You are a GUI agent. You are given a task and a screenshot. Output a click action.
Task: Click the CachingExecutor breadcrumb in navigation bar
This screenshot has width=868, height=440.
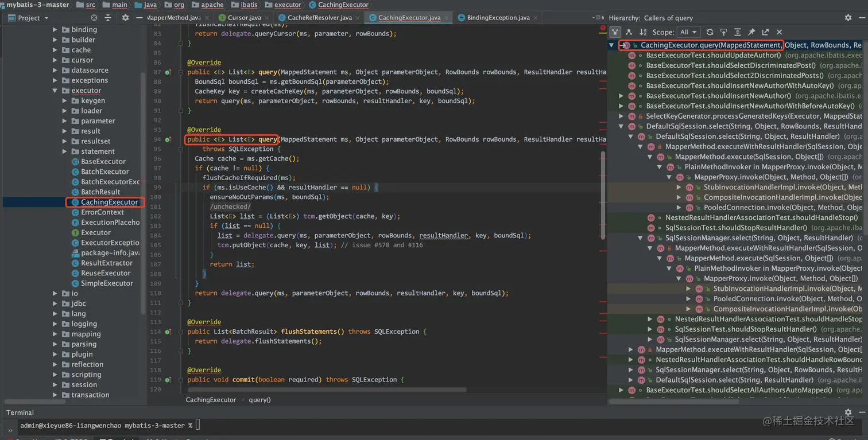pos(339,5)
